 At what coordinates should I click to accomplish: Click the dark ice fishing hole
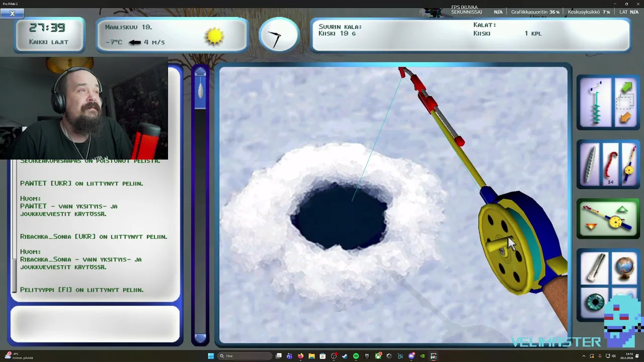point(341,216)
